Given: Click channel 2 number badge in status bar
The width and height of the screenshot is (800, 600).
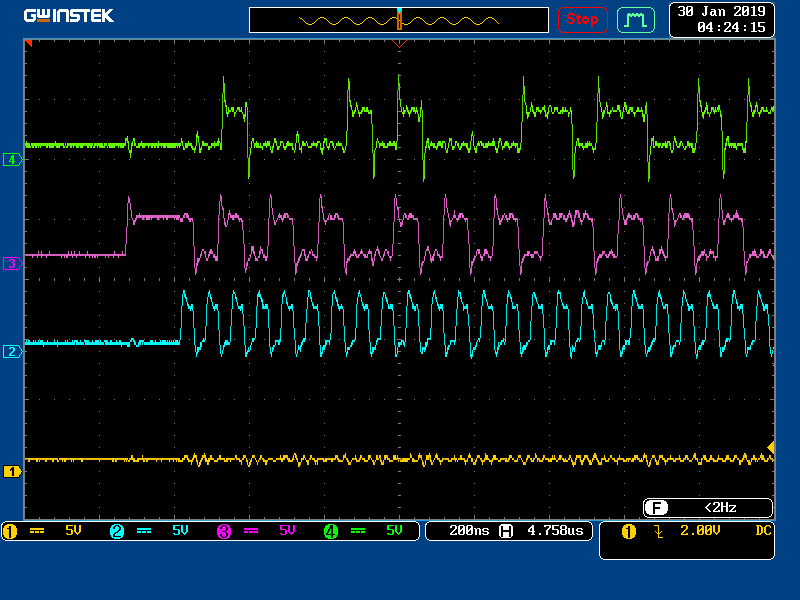Looking at the screenshot, I should point(117,531).
